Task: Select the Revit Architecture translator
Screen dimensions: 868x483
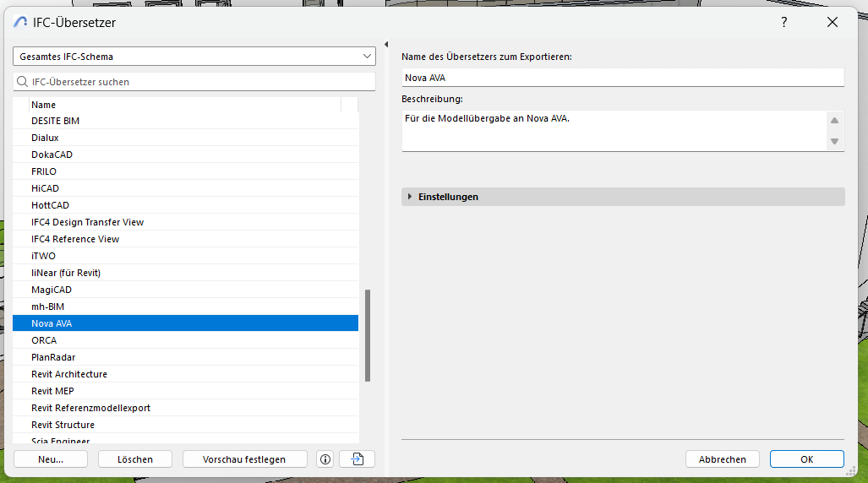Action: click(x=69, y=374)
